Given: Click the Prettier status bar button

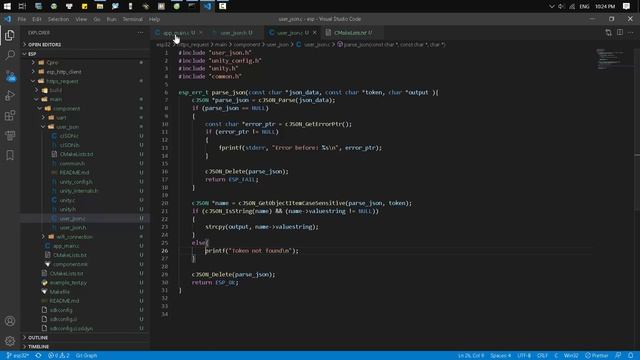Looking at the screenshot, I should click(x=597, y=356).
